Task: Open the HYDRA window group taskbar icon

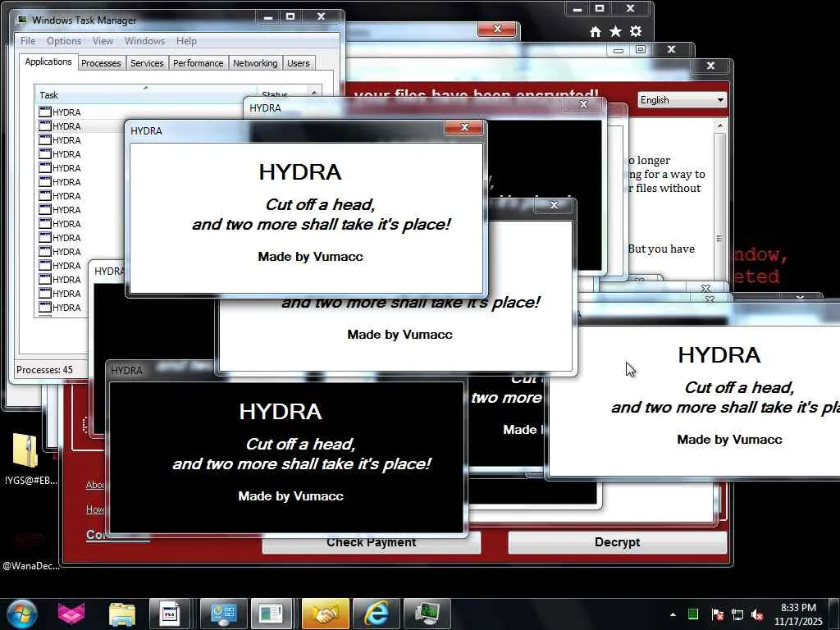Action: tap(272, 614)
